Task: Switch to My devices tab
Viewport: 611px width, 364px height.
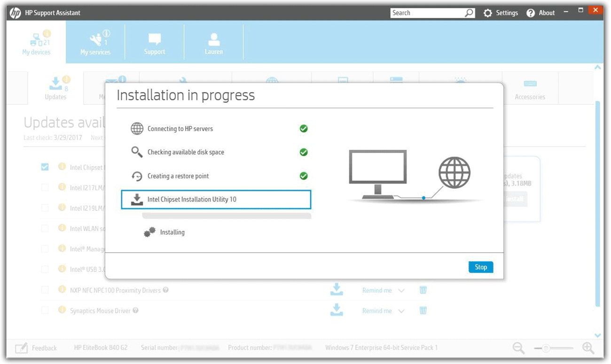Action: tap(36, 42)
